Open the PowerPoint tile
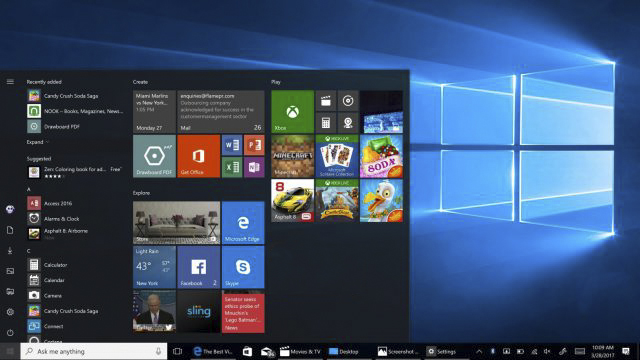The width and height of the screenshot is (640, 360). tap(254, 145)
